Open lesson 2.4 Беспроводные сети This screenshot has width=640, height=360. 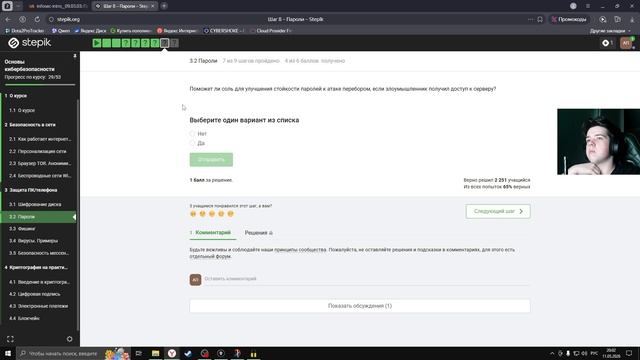coord(39,176)
